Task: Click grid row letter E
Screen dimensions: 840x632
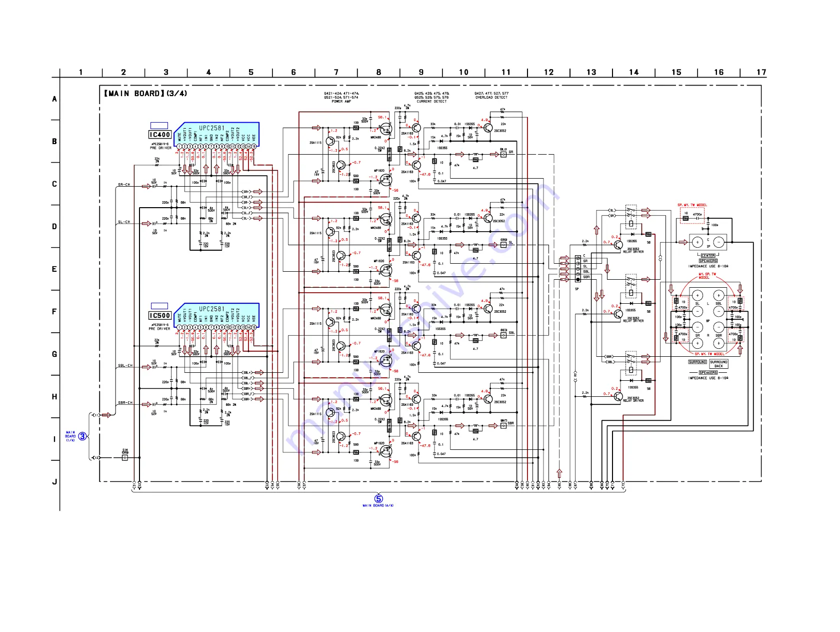Action: (54, 269)
